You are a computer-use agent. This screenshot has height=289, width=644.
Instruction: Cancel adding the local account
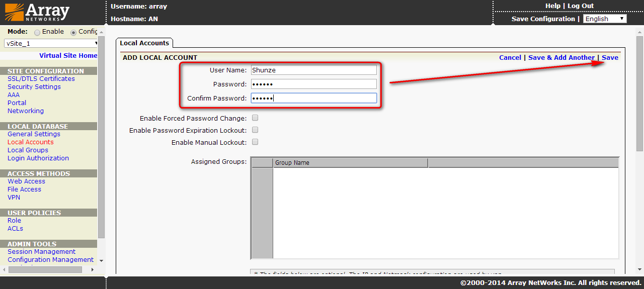click(510, 58)
